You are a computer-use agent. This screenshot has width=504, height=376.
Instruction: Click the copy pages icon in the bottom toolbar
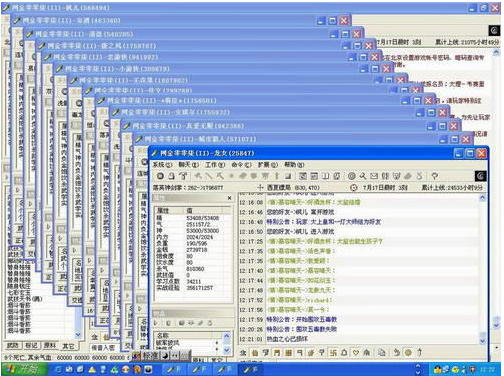[x=382, y=352]
